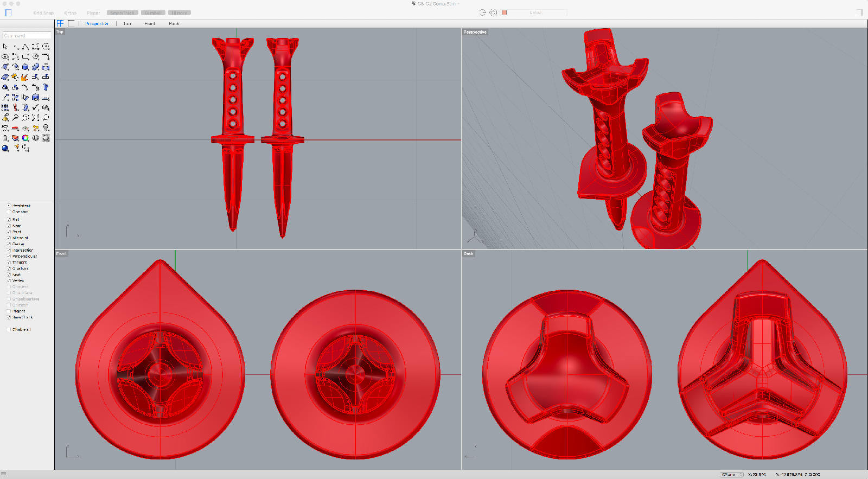Enable the Project osnap checkbox
The image size is (868, 479).
click(x=9, y=311)
